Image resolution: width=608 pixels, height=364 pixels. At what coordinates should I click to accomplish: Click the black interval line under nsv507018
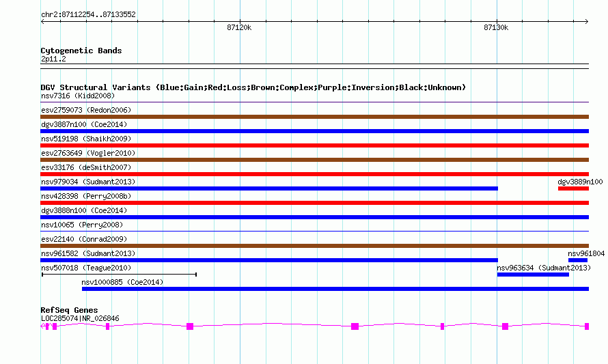(119, 275)
